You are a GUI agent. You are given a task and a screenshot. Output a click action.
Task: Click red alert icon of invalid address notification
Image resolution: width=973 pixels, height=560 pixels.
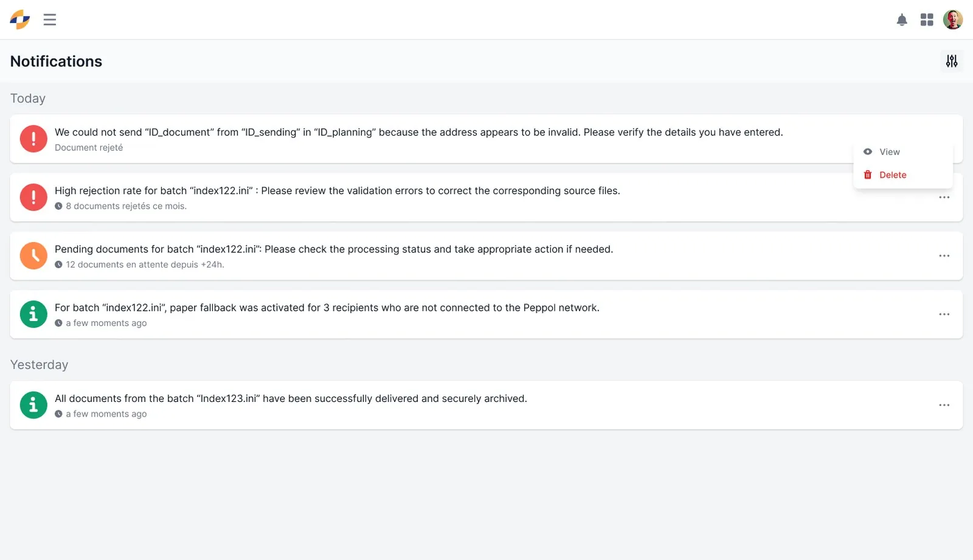(33, 139)
